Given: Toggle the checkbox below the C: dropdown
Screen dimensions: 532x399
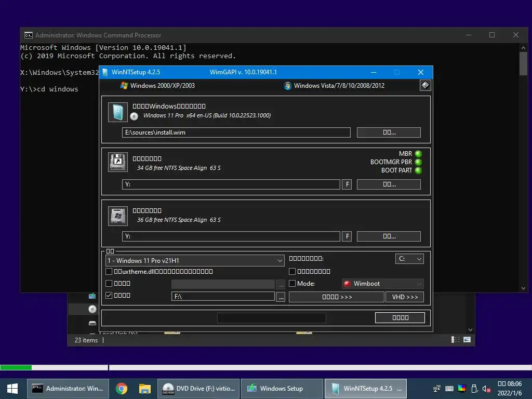Looking at the screenshot, I should (x=292, y=271).
